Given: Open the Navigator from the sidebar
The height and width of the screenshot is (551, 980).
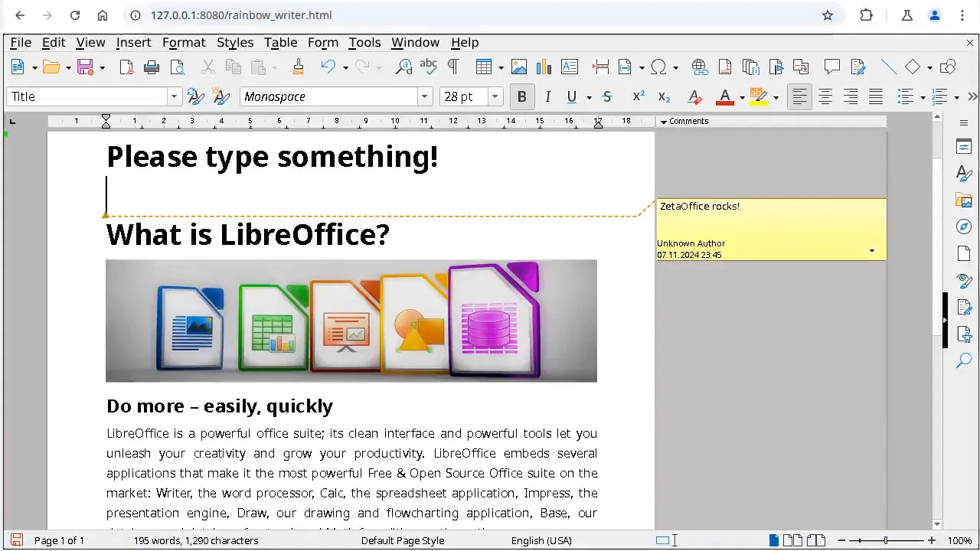Looking at the screenshot, I should [964, 227].
